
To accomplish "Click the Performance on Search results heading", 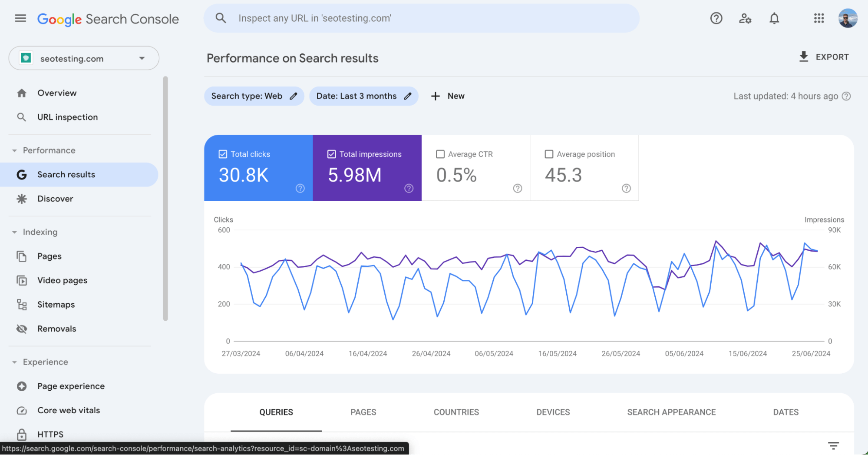I will (x=292, y=58).
